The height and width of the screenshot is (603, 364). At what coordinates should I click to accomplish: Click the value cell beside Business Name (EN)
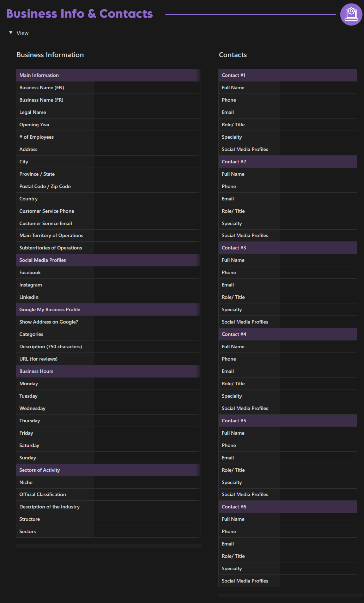(147, 88)
